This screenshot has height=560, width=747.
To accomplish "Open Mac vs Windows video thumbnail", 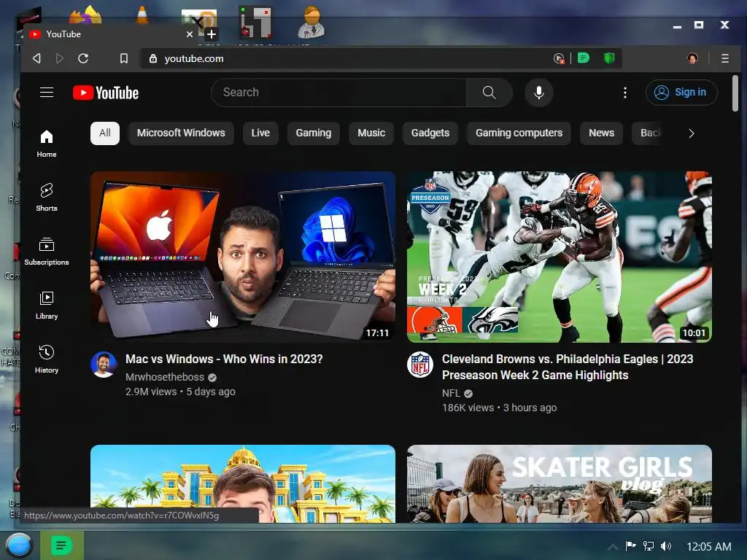I will click(x=242, y=257).
